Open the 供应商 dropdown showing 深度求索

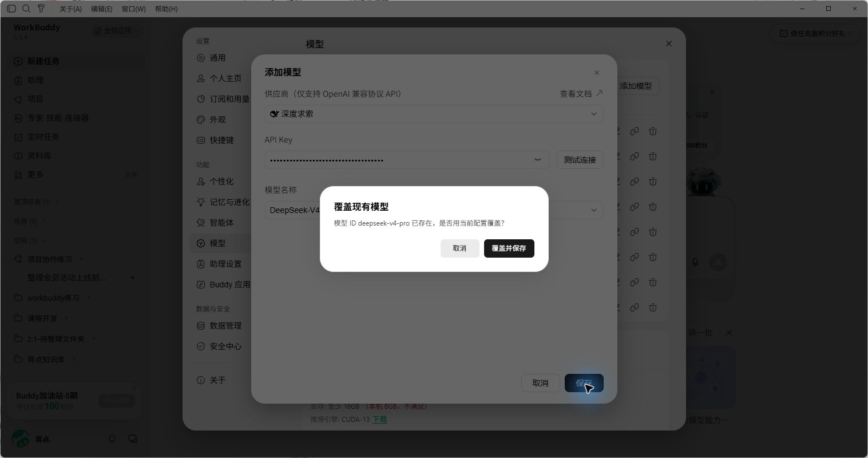(x=434, y=114)
